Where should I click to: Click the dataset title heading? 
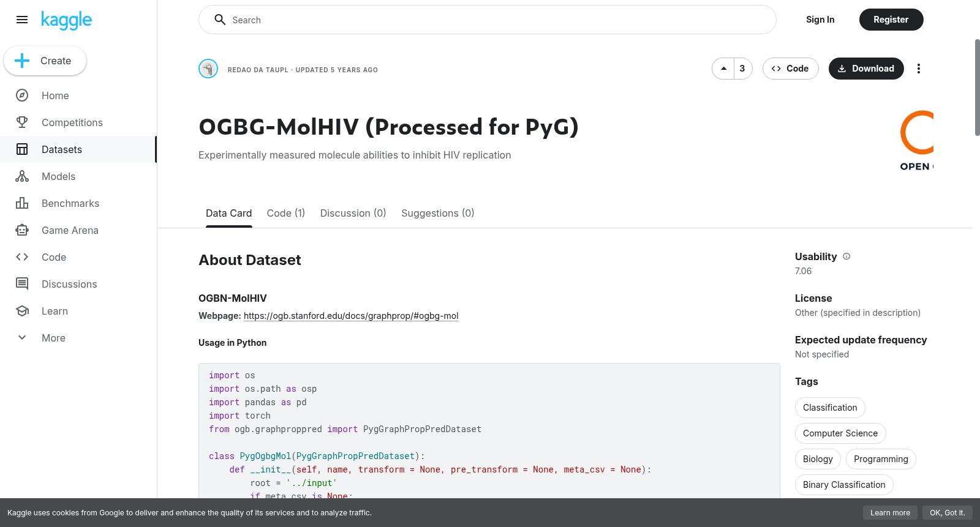pos(388,127)
